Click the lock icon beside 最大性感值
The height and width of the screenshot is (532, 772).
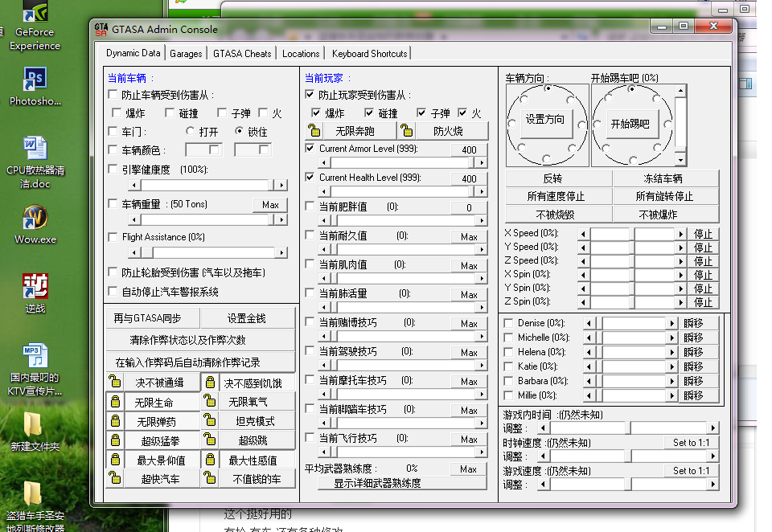pos(210,459)
